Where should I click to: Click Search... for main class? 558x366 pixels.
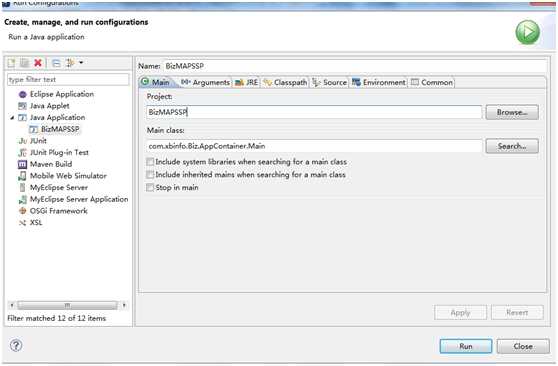tap(512, 146)
